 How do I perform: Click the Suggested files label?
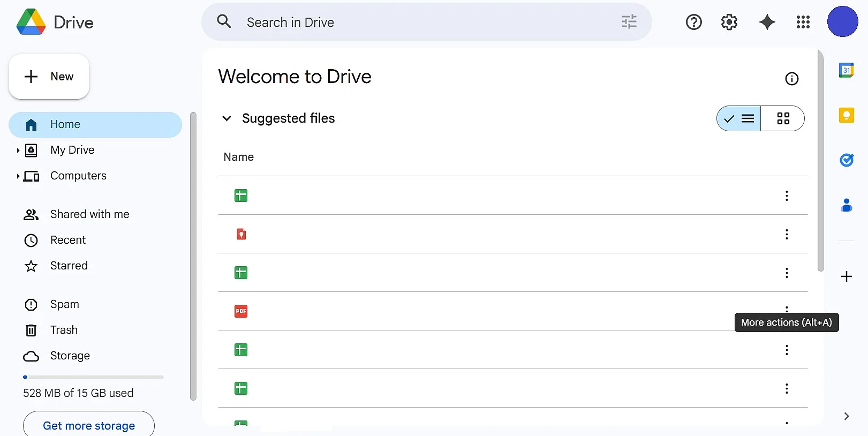288,118
